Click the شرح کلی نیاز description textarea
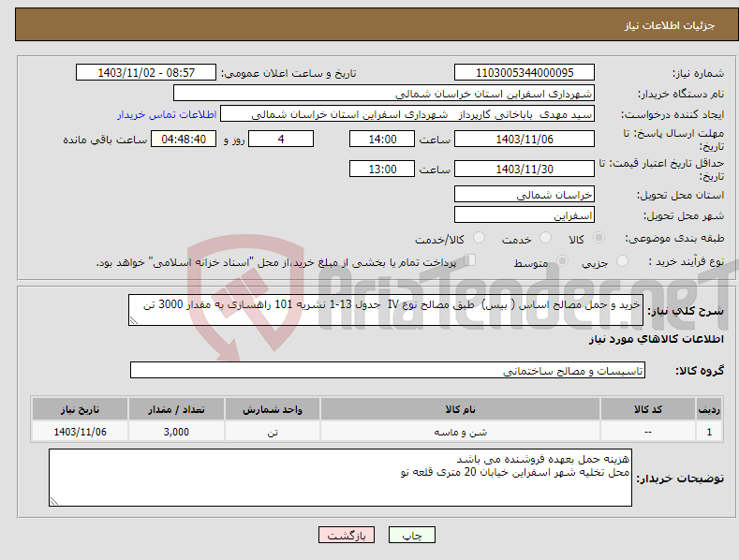Viewport: 739px width, 560px height. pyautogui.click(x=386, y=310)
